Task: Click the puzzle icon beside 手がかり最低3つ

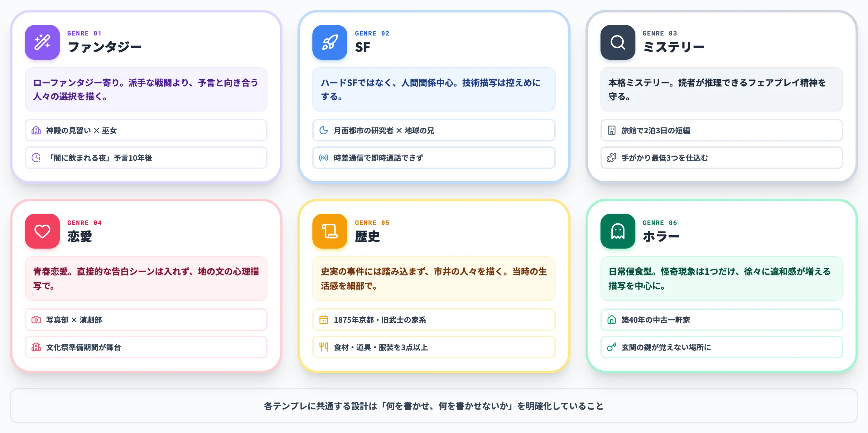Action: coord(612,158)
